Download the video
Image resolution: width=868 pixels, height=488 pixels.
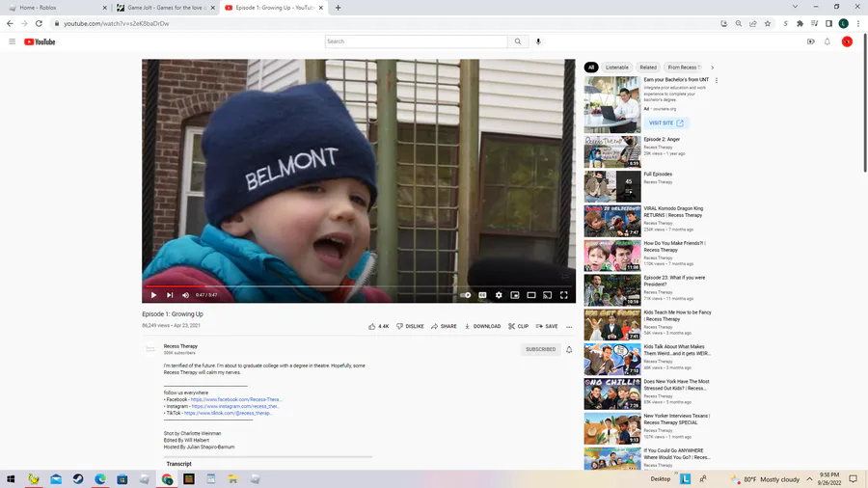(x=483, y=326)
